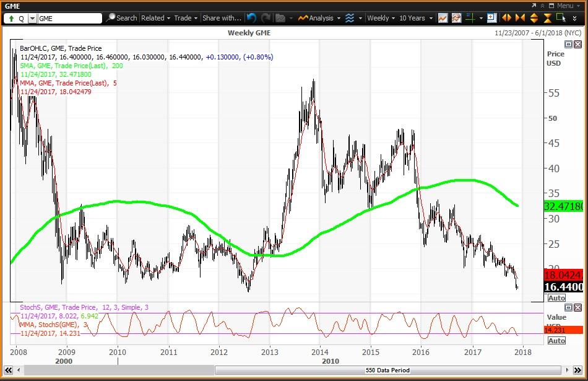Image resolution: width=588 pixels, height=381 pixels.
Task: Click the green up-arrow next to Q
Action: (11, 19)
